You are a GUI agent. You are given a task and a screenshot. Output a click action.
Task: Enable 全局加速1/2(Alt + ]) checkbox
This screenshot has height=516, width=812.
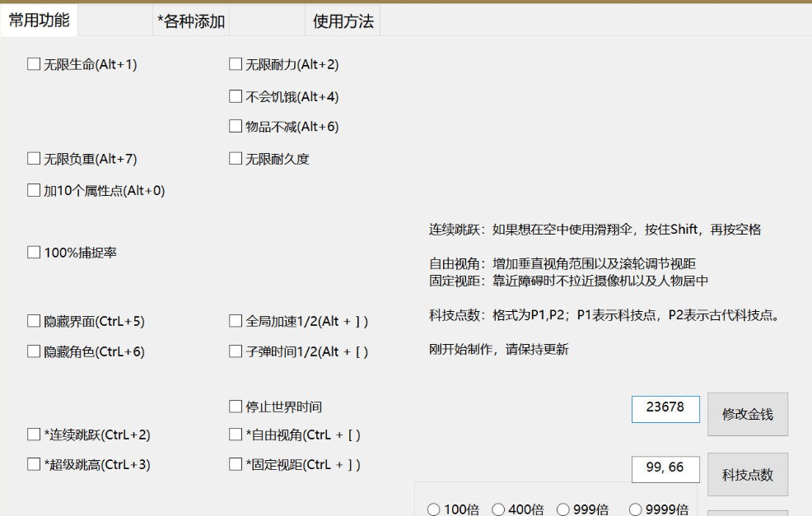click(x=236, y=322)
